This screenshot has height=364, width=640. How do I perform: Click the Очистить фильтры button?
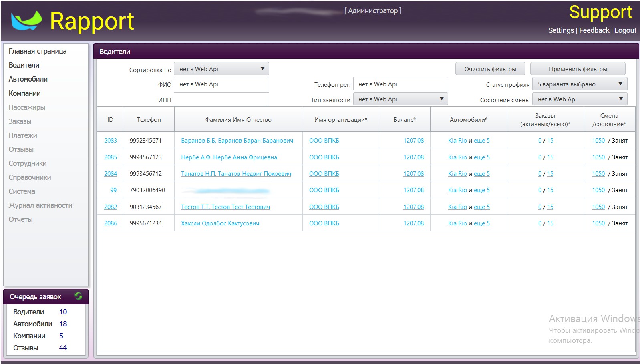(x=490, y=69)
